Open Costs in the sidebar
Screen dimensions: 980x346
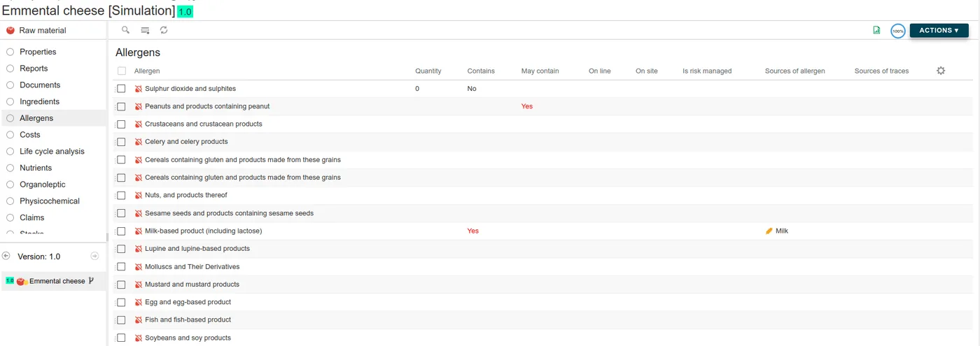30,135
